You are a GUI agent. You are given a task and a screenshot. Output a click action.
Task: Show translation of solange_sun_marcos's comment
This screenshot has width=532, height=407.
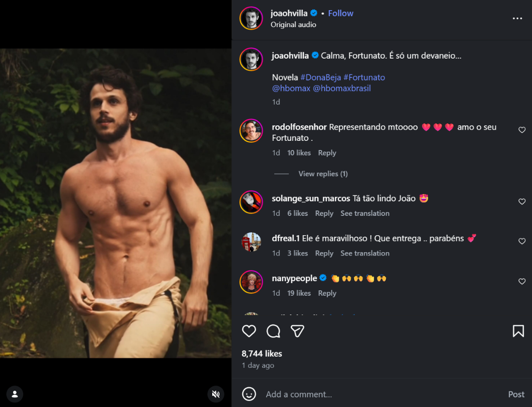pos(365,213)
